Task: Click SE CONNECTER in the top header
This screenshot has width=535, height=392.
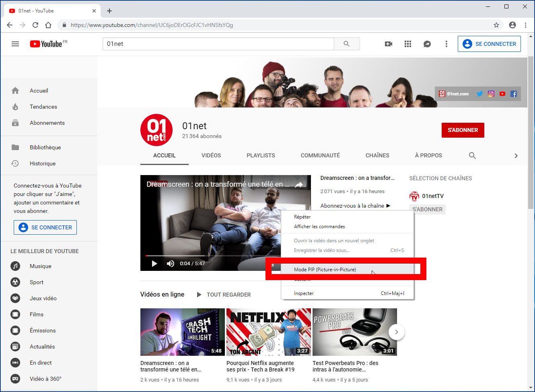Action: point(489,44)
